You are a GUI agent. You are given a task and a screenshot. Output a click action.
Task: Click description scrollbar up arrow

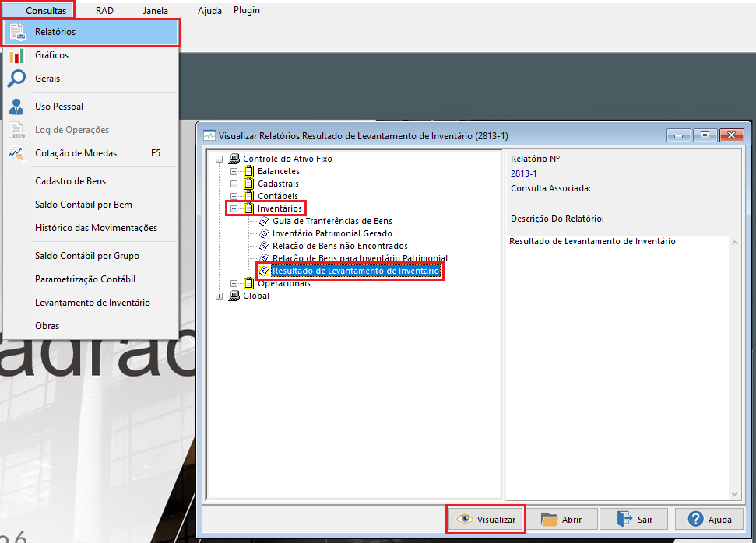(734, 243)
